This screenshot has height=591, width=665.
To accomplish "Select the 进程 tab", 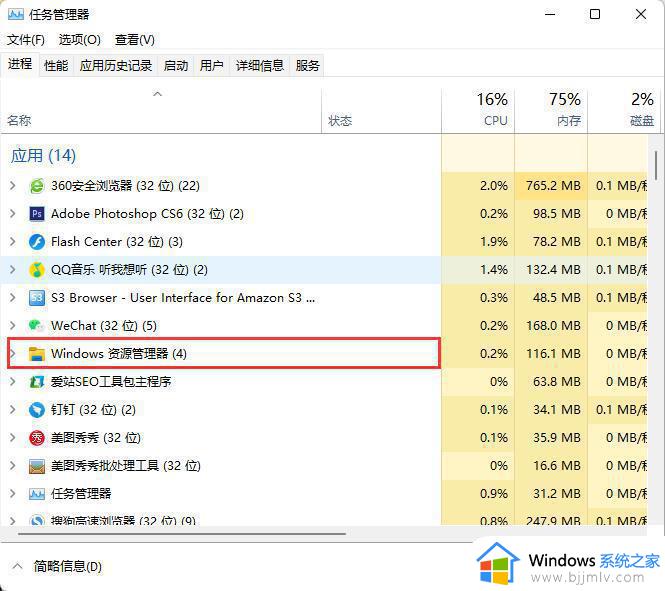I will [20, 64].
